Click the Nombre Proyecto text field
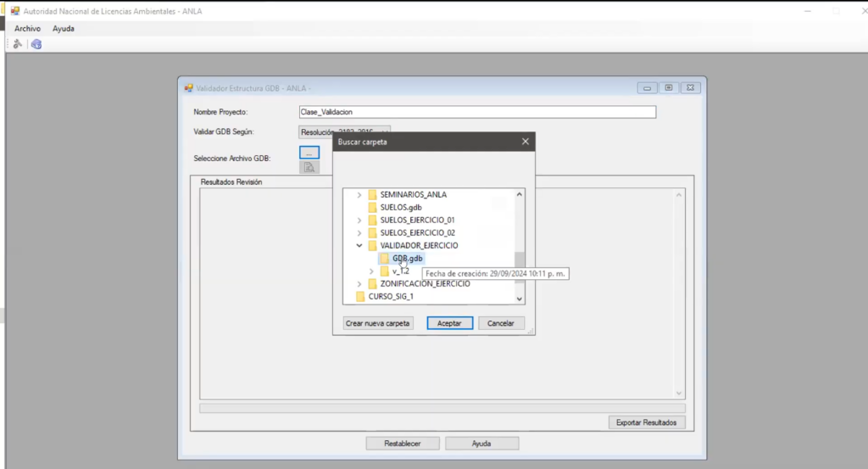The width and height of the screenshot is (868, 469). click(x=477, y=112)
